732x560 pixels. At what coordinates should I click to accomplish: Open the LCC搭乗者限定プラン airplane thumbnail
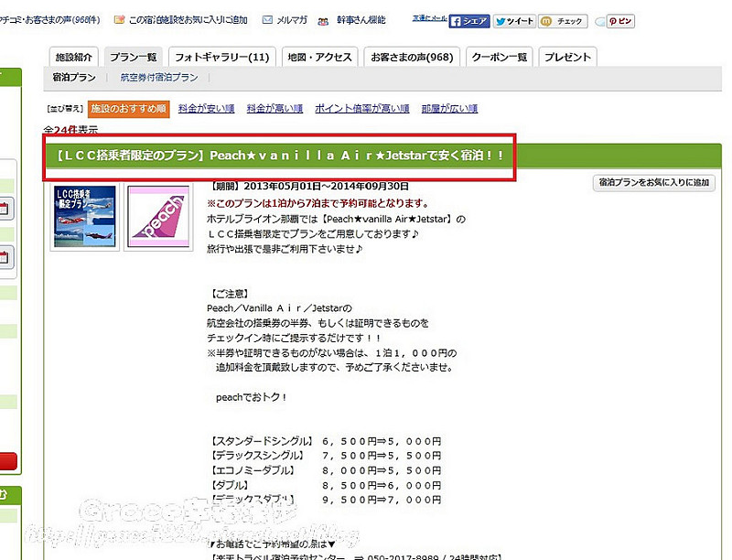point(84,217)
